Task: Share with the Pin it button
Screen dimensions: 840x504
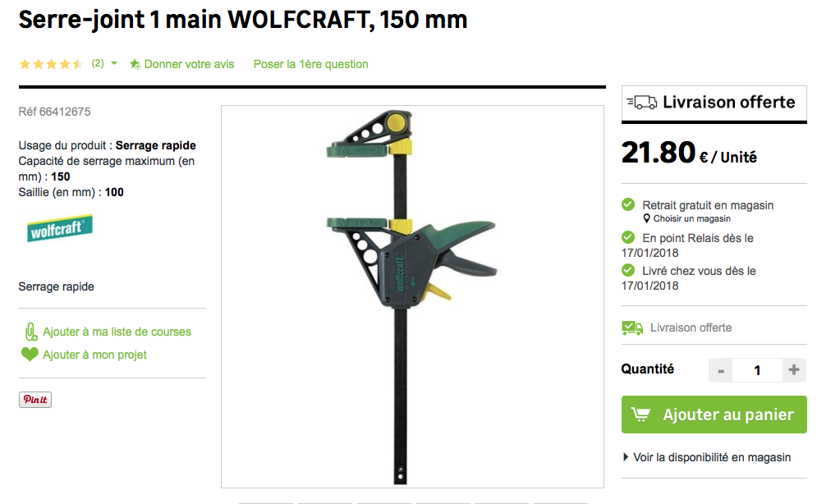Action: (x=35, y=400)
